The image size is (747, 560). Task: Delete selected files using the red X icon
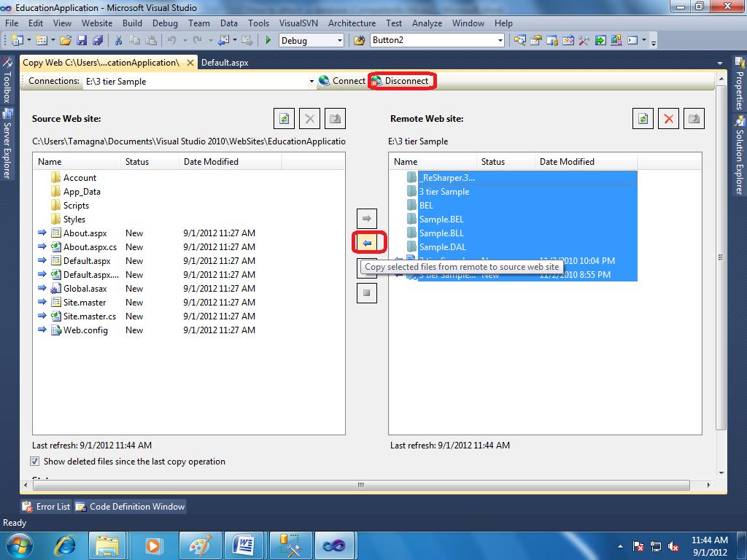(668, 118)
